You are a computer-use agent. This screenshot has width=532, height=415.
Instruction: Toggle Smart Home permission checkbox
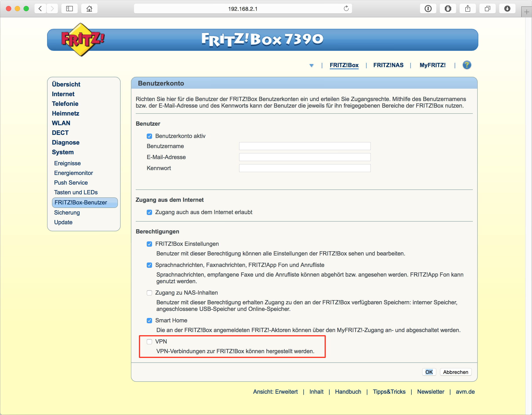[149, 320]
